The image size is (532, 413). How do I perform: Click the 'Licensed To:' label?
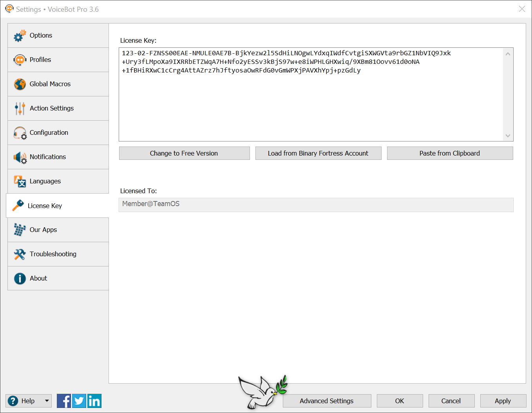click(139, 191)
